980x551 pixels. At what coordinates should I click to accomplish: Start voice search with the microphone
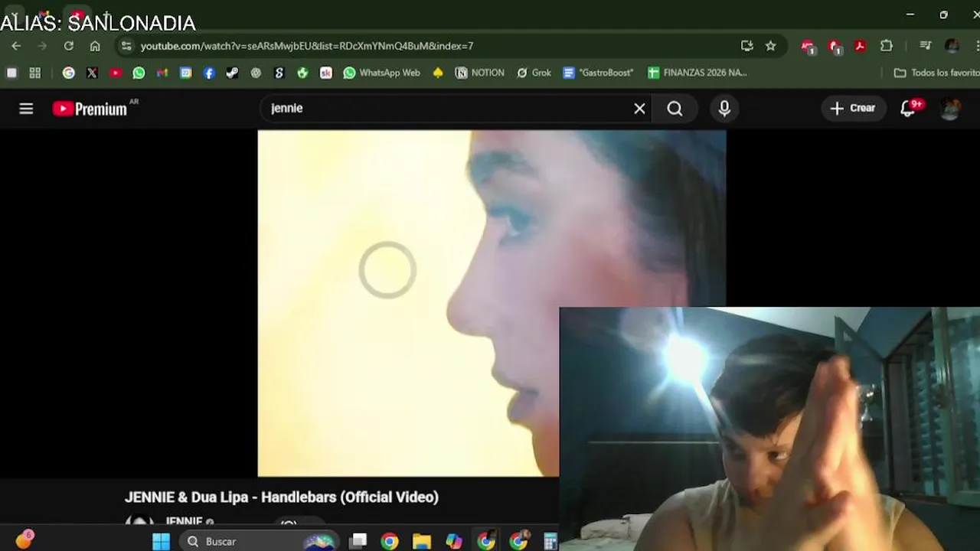click(x=724, y=109)
